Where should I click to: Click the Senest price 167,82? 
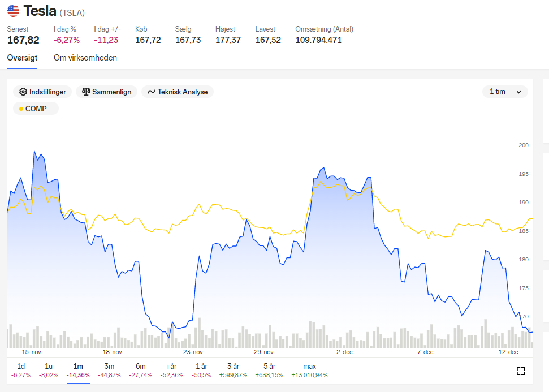click(x=23, y=40)
